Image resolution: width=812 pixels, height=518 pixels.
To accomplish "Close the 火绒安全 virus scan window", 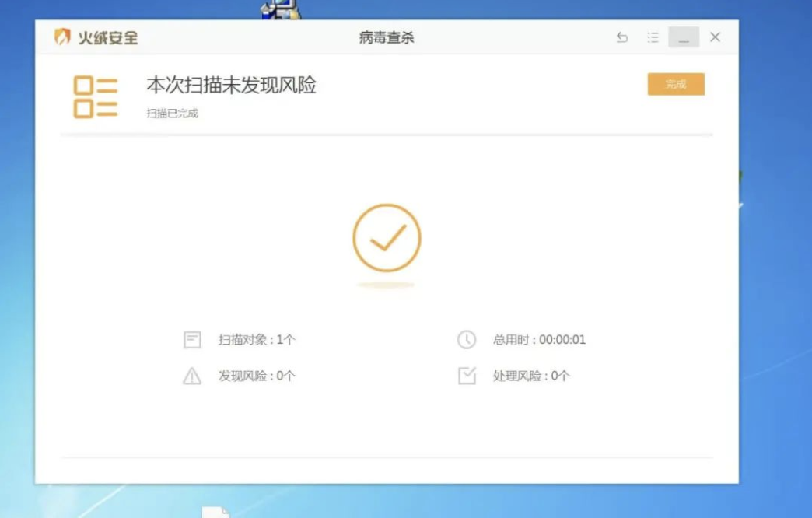I will 715,37.
